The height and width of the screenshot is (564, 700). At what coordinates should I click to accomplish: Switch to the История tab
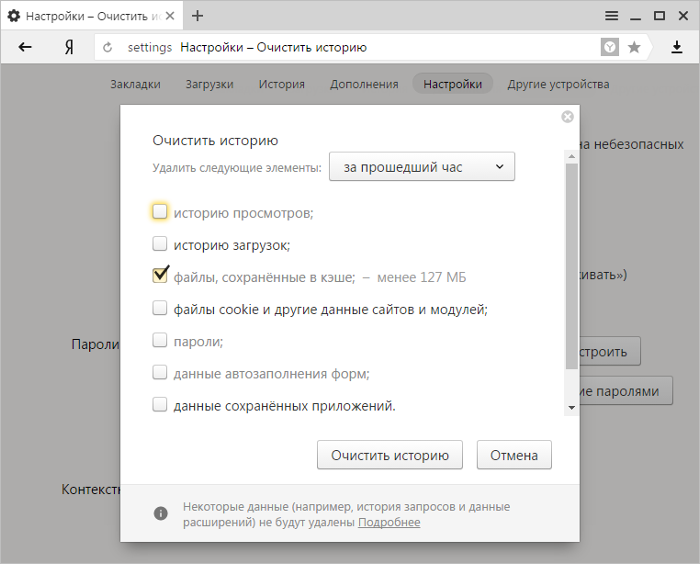pyautogui.click(x=281, y=84)
